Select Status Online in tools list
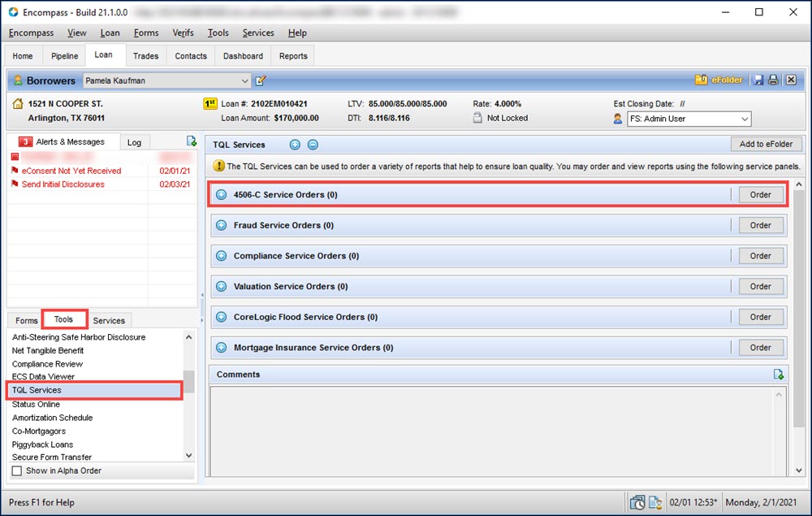This screenshot has width=812, height=516. click(x=36, y=404)
